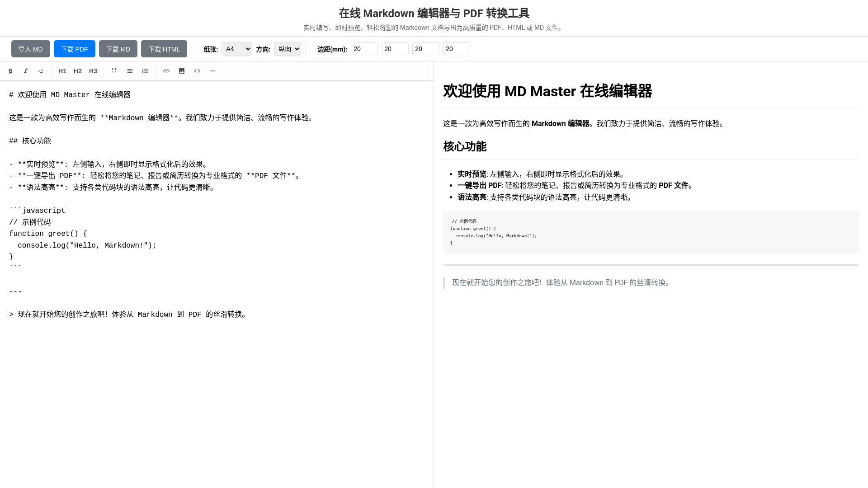This screenshot has height=488, width=868.
Task: Focus the second 边距 margin field
Action: click(395, 49)
